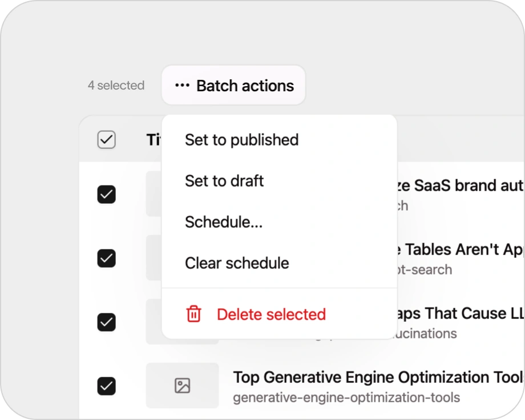Screen dimensions: 525x420
Task: Click the image placeholder icon for Generative Engine Optimization article
Action: [182, 386]
